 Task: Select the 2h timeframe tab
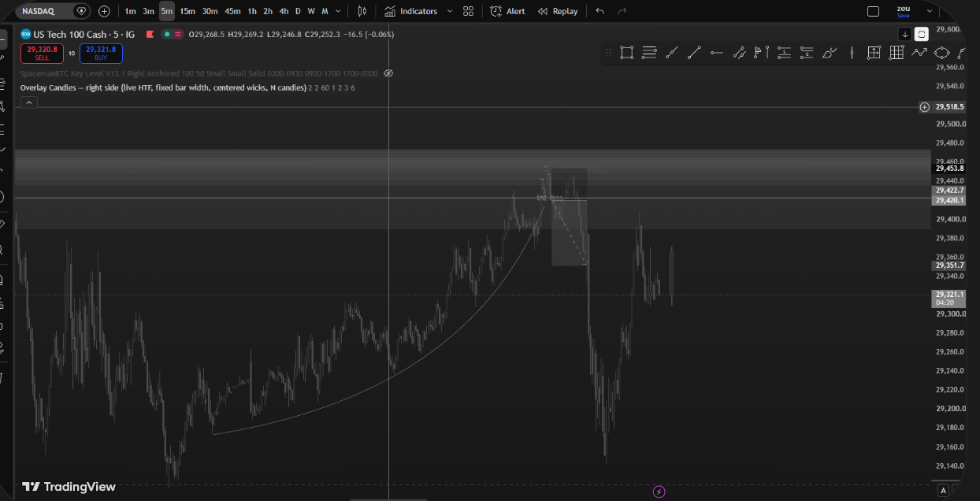[x=268, y=11]
